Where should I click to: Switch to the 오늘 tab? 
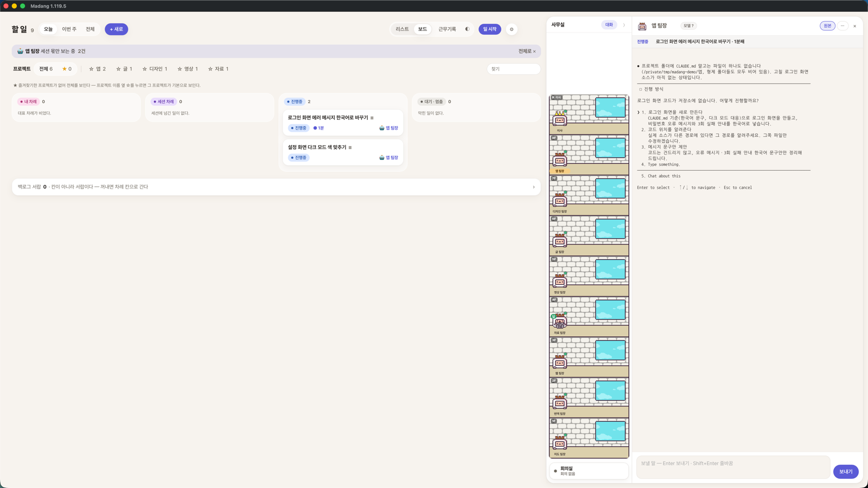click(x=48, y=29)
